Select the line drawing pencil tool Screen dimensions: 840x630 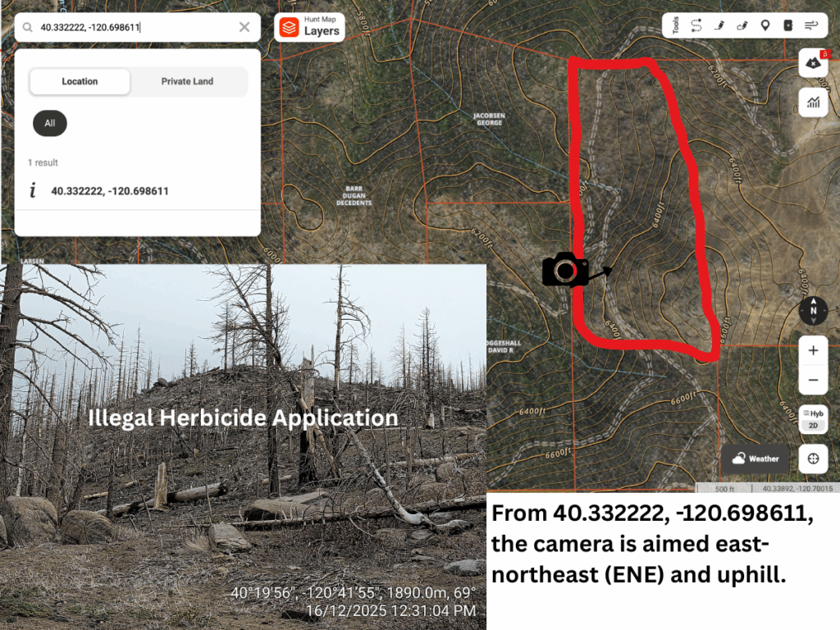click(x=719, y=25)
